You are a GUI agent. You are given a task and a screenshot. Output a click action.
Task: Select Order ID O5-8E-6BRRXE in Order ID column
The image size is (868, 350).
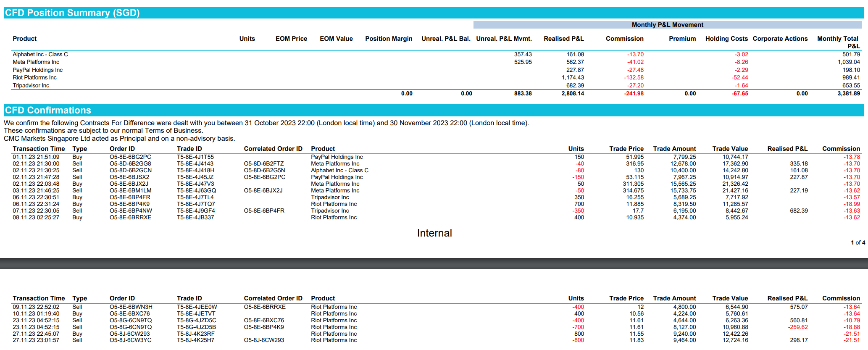130,217
